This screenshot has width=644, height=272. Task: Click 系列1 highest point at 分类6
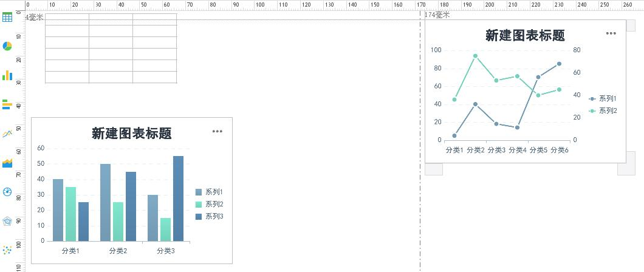tap(559, 64)
